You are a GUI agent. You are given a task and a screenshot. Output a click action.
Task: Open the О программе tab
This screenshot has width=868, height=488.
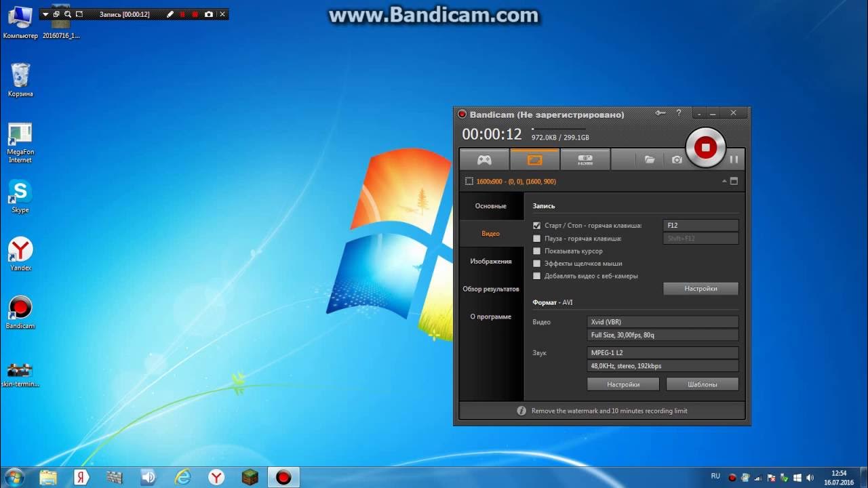click(x=491, y=317)
